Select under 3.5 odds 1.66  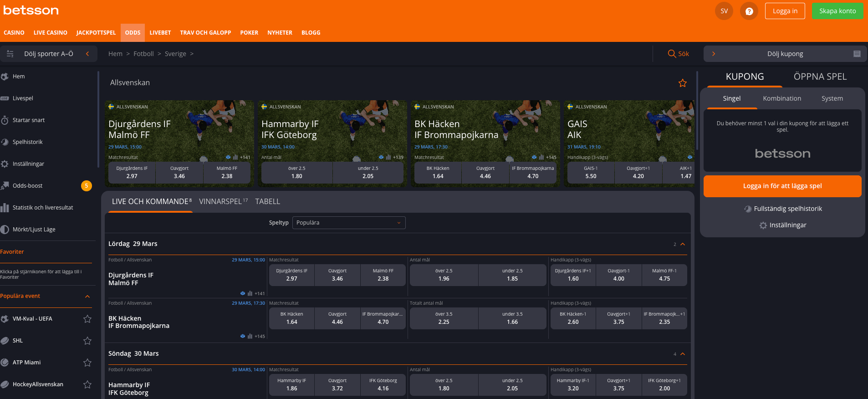[x=512, y=318]
